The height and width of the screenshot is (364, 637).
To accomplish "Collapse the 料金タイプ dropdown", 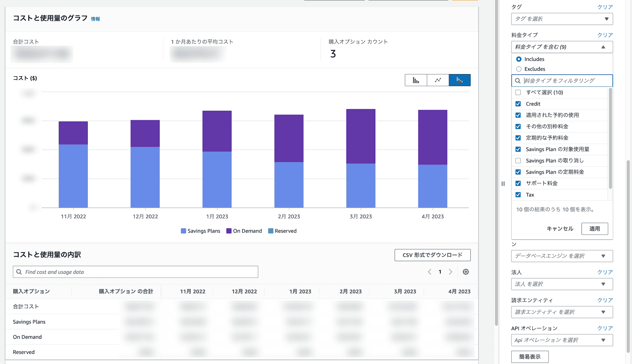I will (562, 47).
